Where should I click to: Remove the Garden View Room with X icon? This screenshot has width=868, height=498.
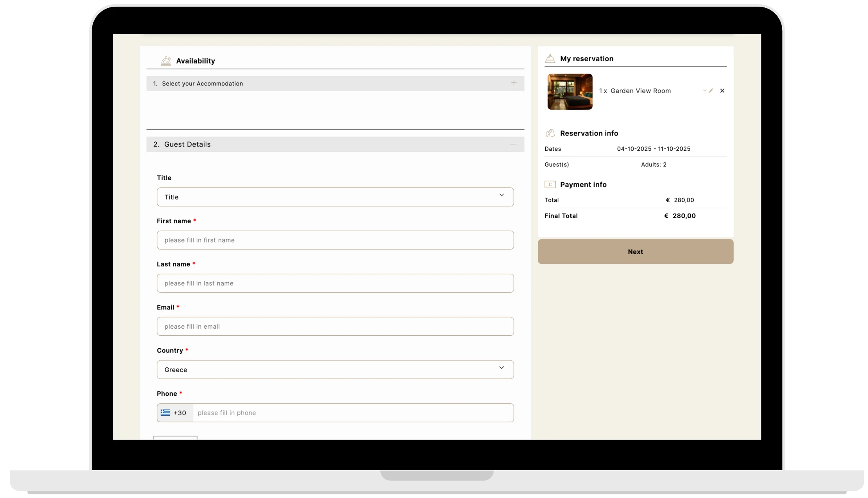point(722,91)
